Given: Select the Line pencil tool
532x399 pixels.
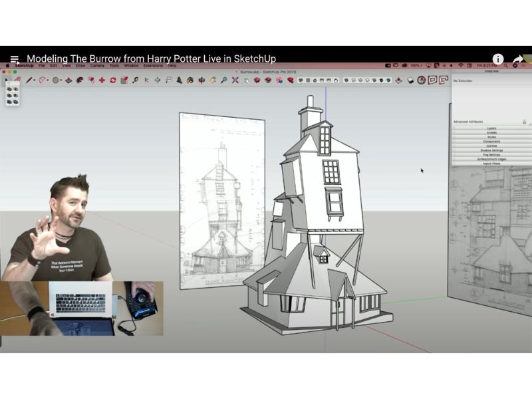Looking at the screenshot, I should tap(29, 80).
